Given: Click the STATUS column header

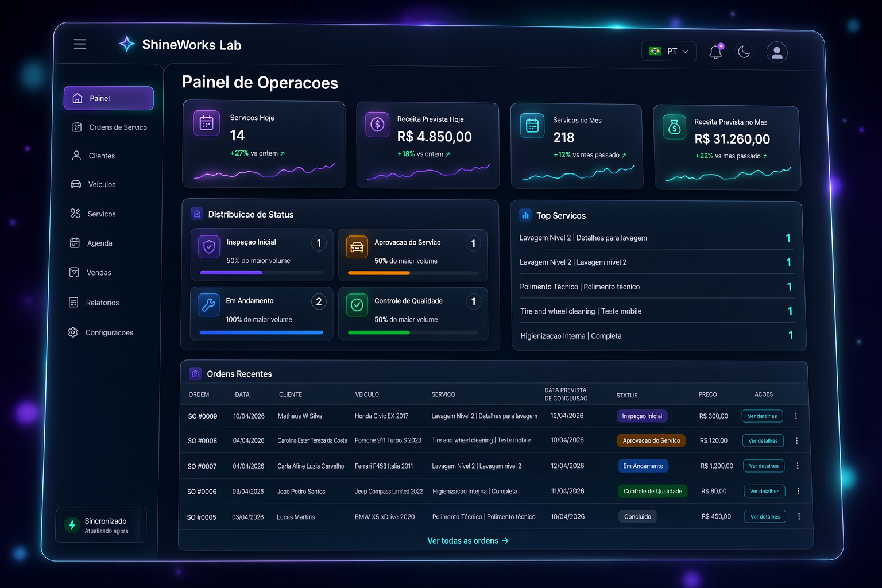Looking at the screenshot, I should pos(627,396).
